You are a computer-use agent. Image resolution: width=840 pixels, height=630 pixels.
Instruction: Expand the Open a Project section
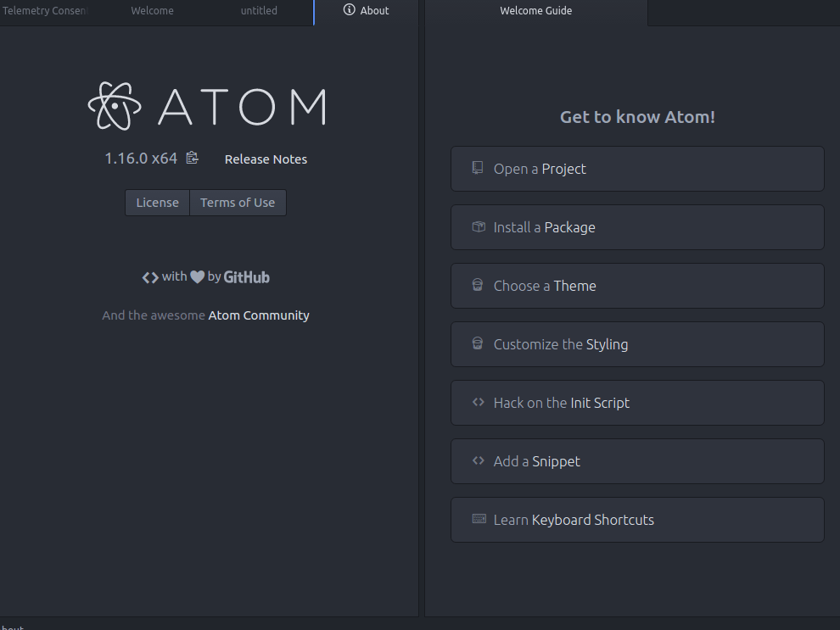click(x=637, y=169)
